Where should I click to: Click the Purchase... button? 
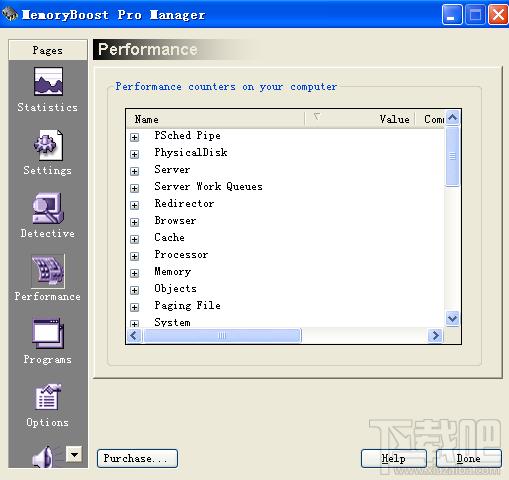(137, 459)
